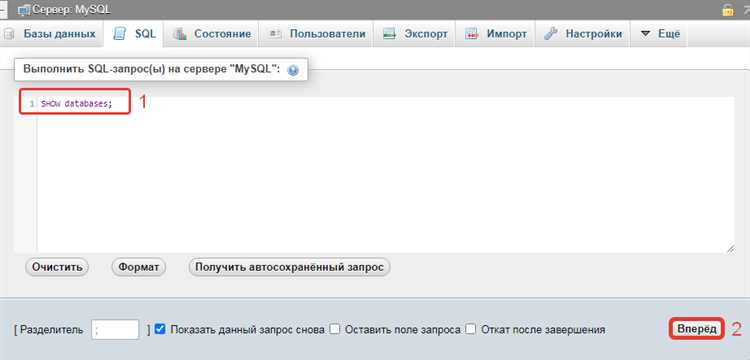Screen dimensions: 750x360
Task: Click the server icon next to Сервер: MySQL
Action: click(x=23, y=10)
